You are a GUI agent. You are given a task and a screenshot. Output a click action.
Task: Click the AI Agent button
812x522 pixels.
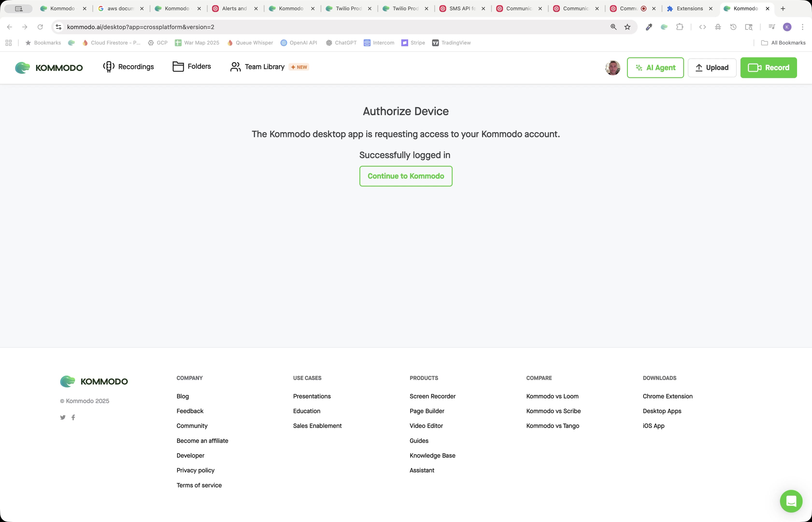click(655, 68)
